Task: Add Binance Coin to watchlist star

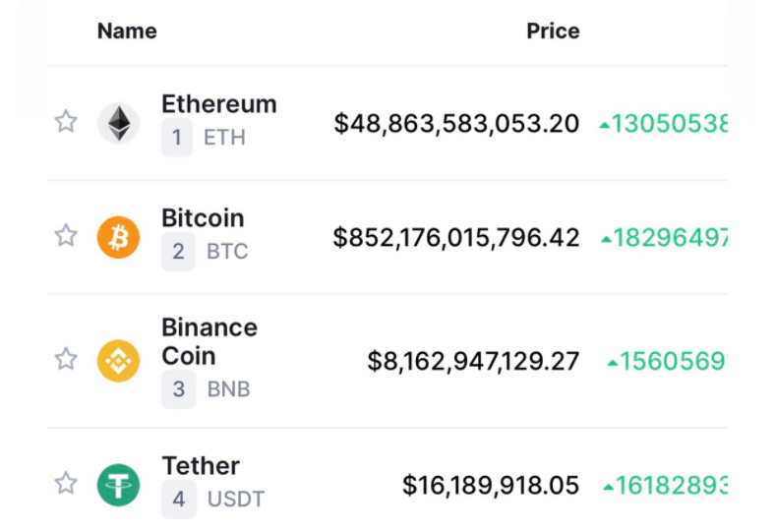Action: (66, 359)
